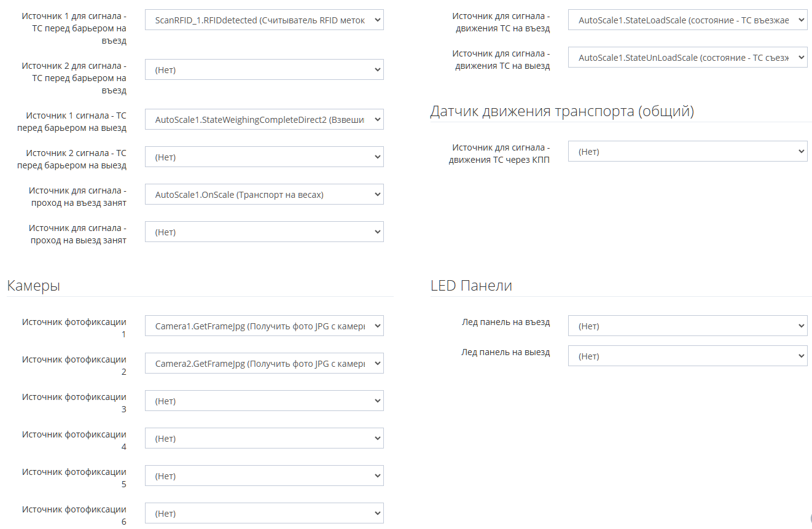Image resolution: width=812 pixels, height=529 pixels.
Task: Open the 'Источник фотофиксации 5' dropdown
Action: (x=264, y=476)
